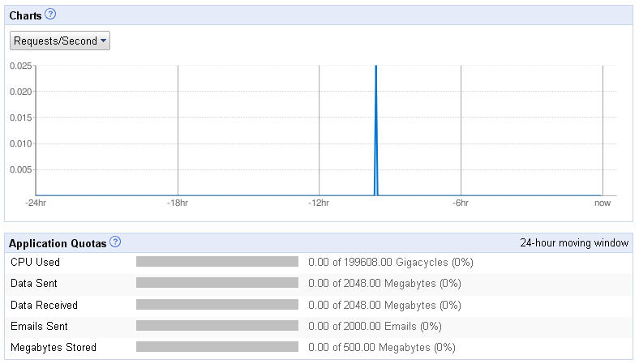639x364 pixels.
Task: Click the Megabytes Stored quota bar
Action: (217, 347)
